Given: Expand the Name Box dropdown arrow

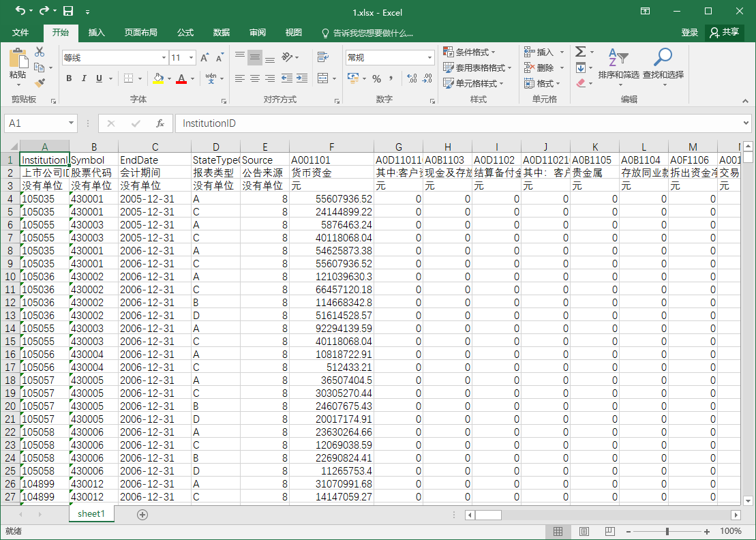Looking at the screenshot, I should (x=72, y=123).
